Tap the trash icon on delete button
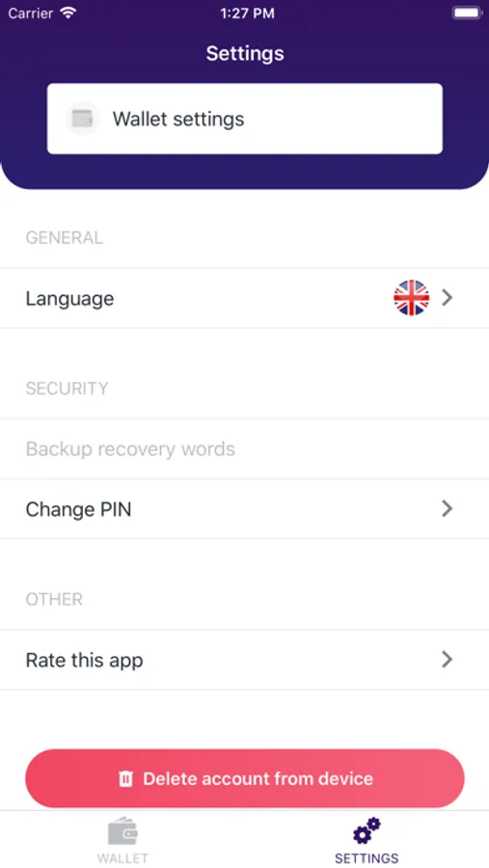The width and height of the screenshot is (489, 868). coord(125,779)
